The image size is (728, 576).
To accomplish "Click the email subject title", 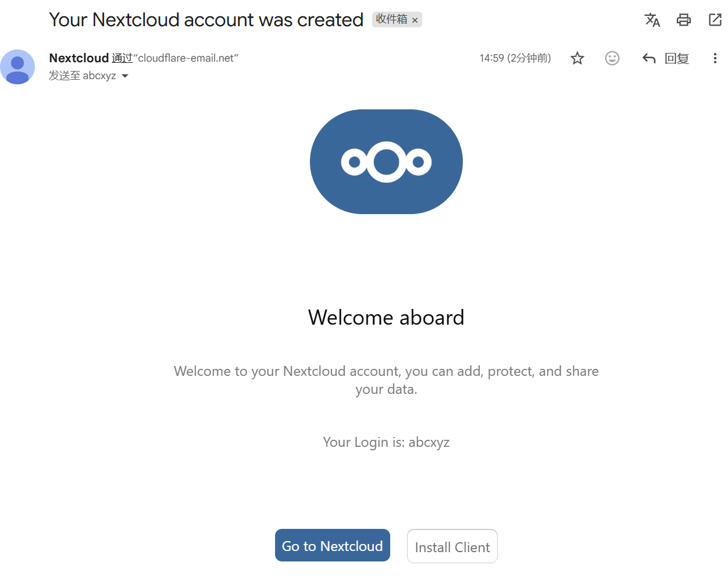I will click(x=206, y=20).
